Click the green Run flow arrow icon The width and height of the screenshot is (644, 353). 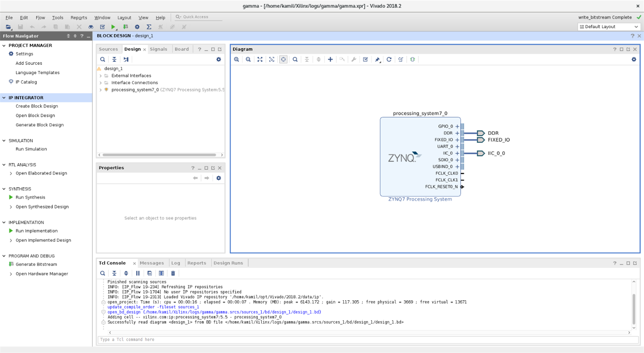(113, 27)
